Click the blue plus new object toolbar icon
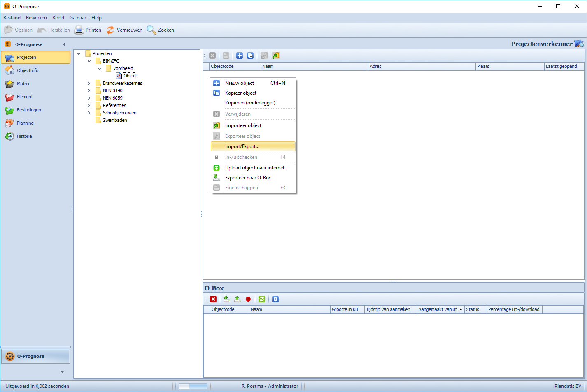 240,56
